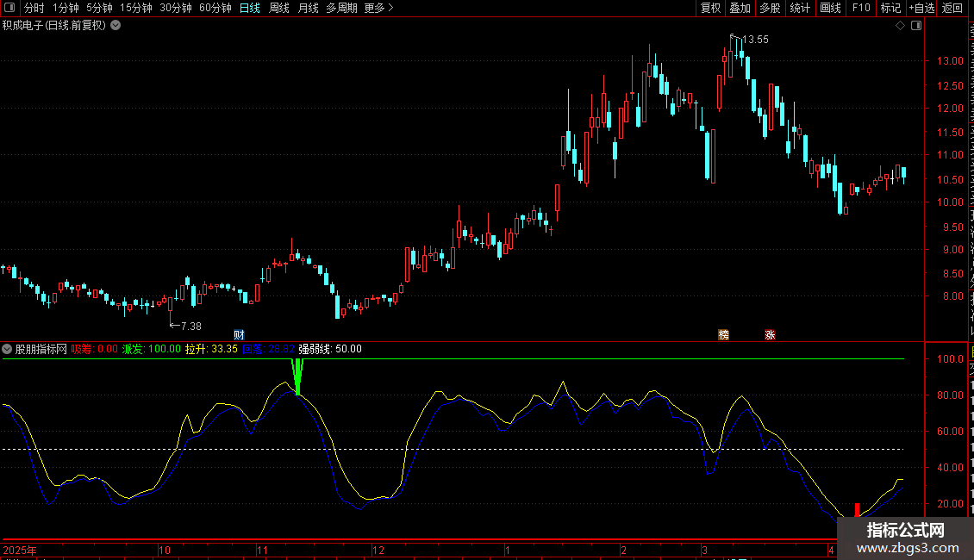Image resolution: width=974 pixels, height=560 pixels.
Task: Click the red signal bar in the indicator
Action: [857, 509]
